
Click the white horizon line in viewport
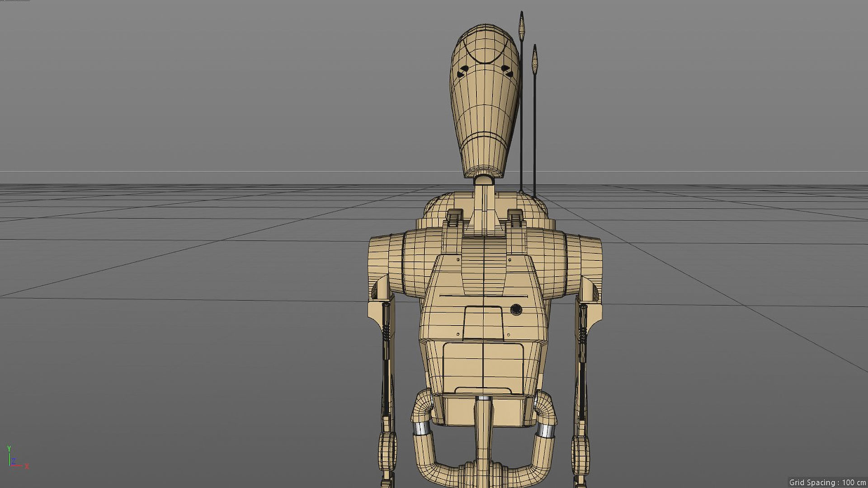pyautogui.click(x=226, y=171)
